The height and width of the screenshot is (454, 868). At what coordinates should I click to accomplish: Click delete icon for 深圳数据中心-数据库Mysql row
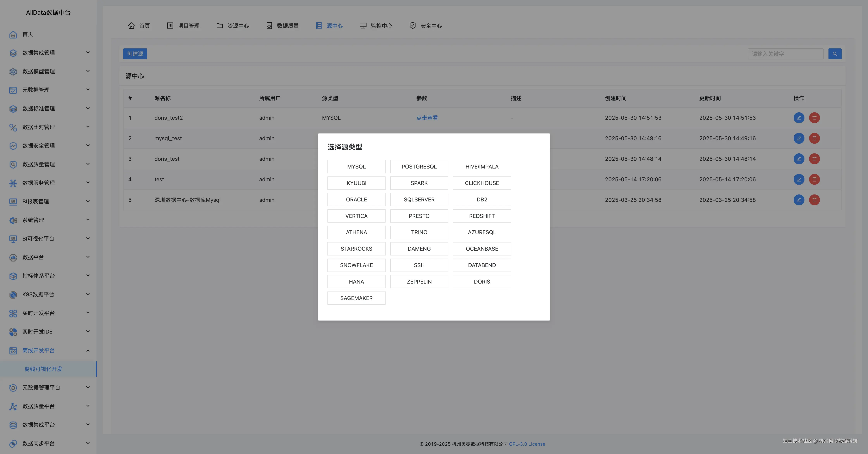814,200
